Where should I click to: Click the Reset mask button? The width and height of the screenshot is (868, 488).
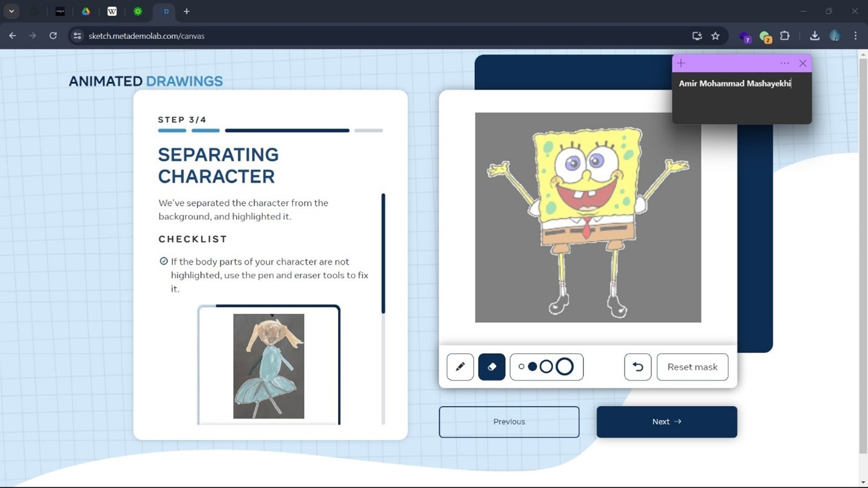pyautogui.click(x=693, y=367)
